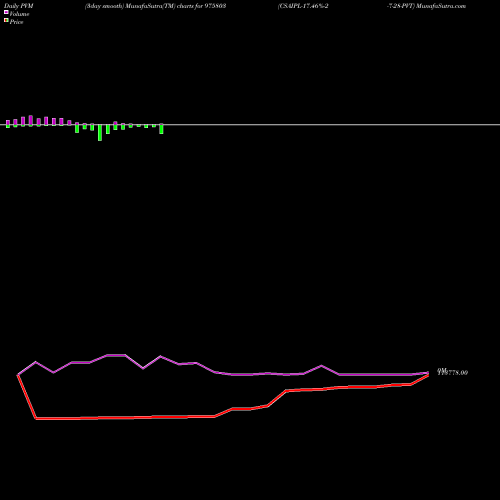The width and height of the screenshot is (500, 500).
Task: Click the magenta volume line's highest plateau
Action: pyautogui.click(x=116, y=355)
